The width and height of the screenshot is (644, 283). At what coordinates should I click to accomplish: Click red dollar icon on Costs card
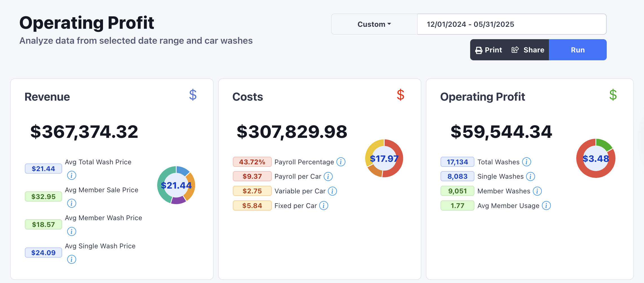click(x=401, y=95)
